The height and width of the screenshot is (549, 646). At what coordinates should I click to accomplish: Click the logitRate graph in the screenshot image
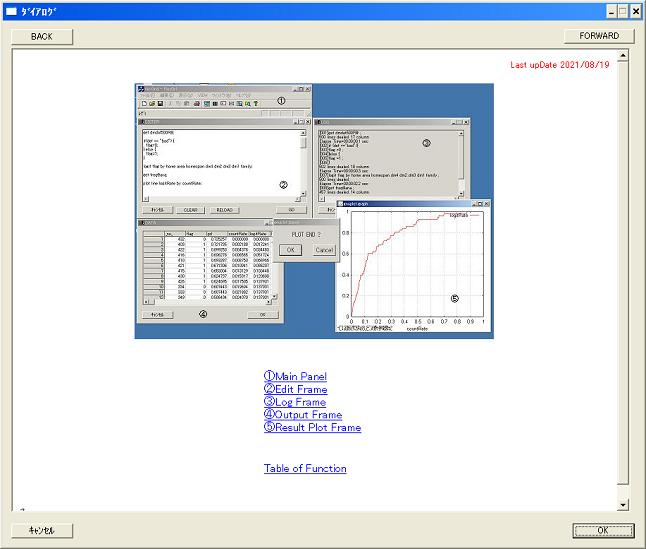[x=413, y=265]
